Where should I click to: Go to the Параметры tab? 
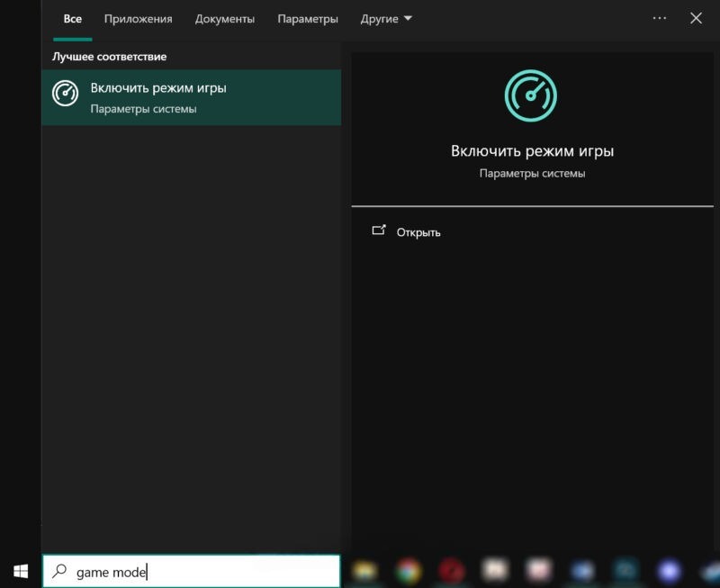(308, 19)
